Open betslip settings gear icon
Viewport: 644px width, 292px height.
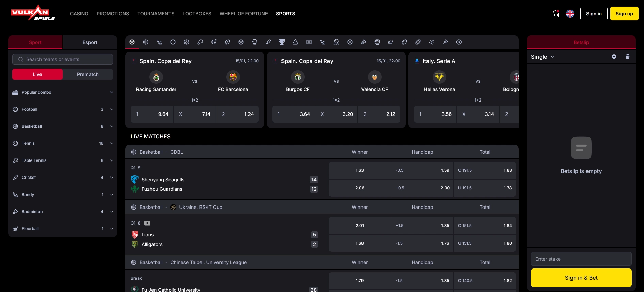[x=614, y=57]
